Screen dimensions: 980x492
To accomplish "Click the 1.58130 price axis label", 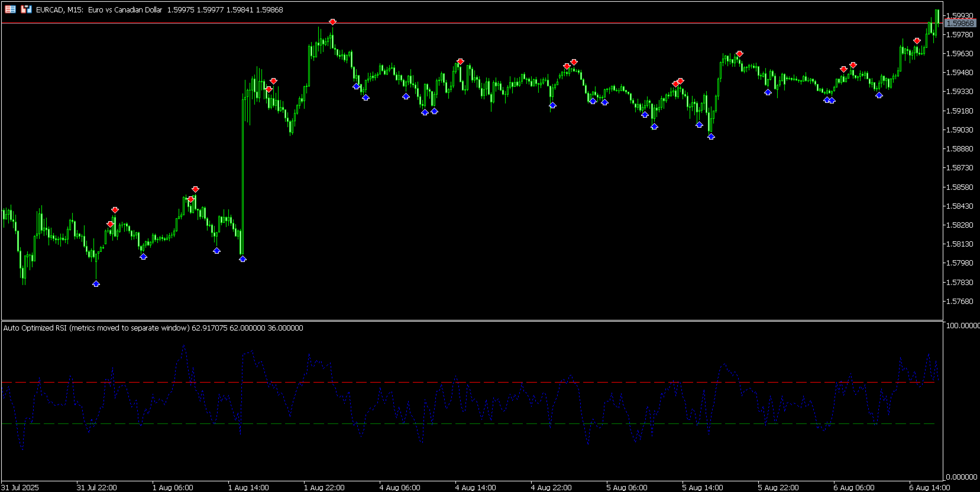I will (960, 244).
